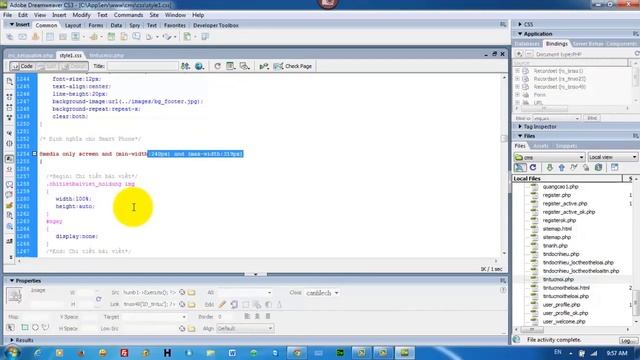
Task: Click Insert Div Tag icon
Action: pos(62,37)
